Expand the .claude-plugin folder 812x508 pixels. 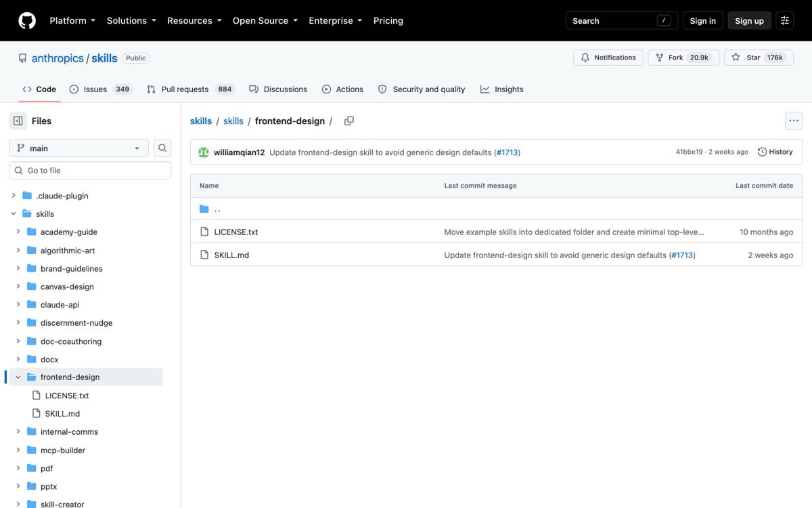tap(14, 196)
